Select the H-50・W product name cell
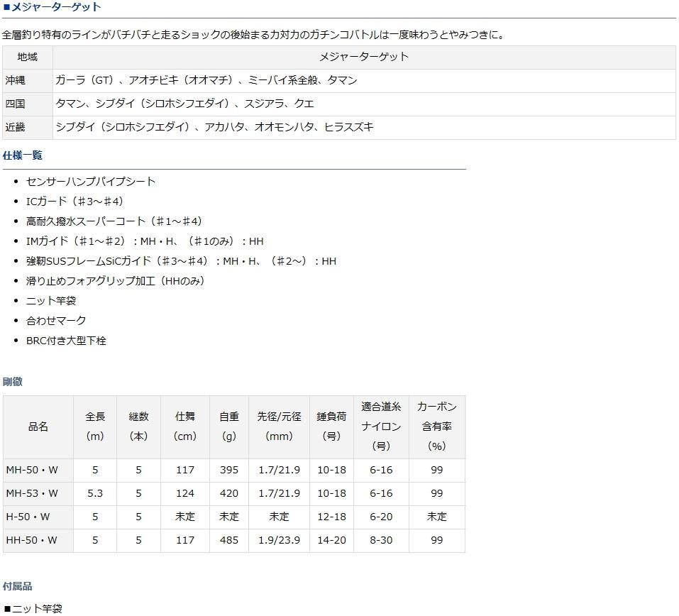679x616 pixels. pos(28,517)
